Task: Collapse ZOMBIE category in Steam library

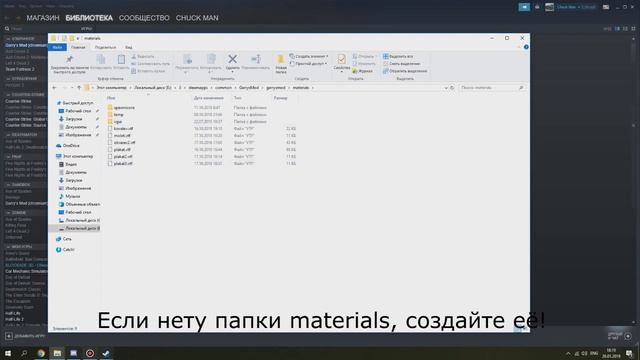Action: point(8,213)
